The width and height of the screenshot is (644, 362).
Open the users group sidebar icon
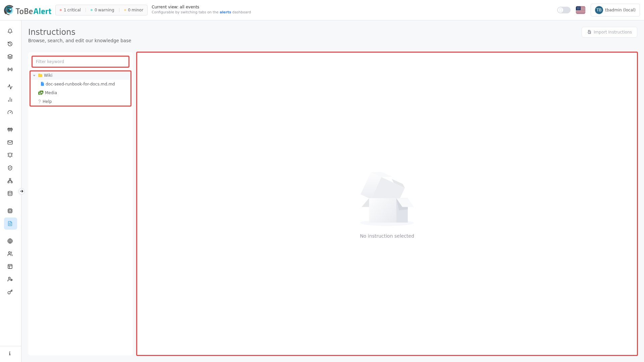click(10, 254)
